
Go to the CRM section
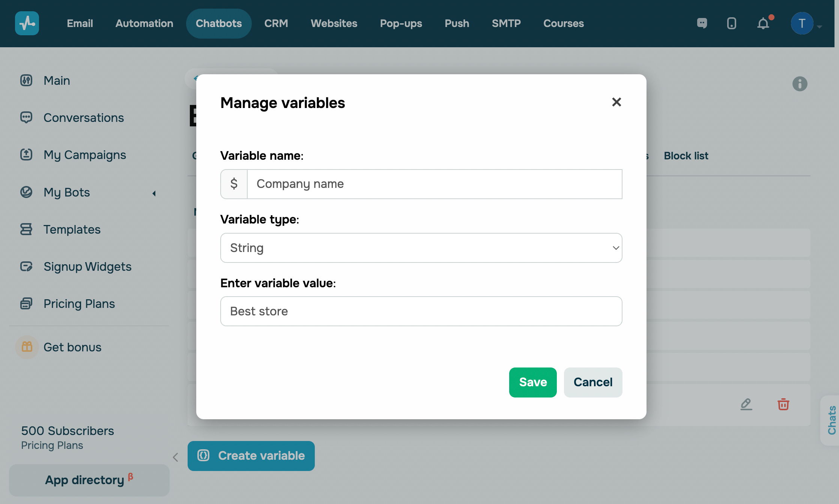(276, 23)
